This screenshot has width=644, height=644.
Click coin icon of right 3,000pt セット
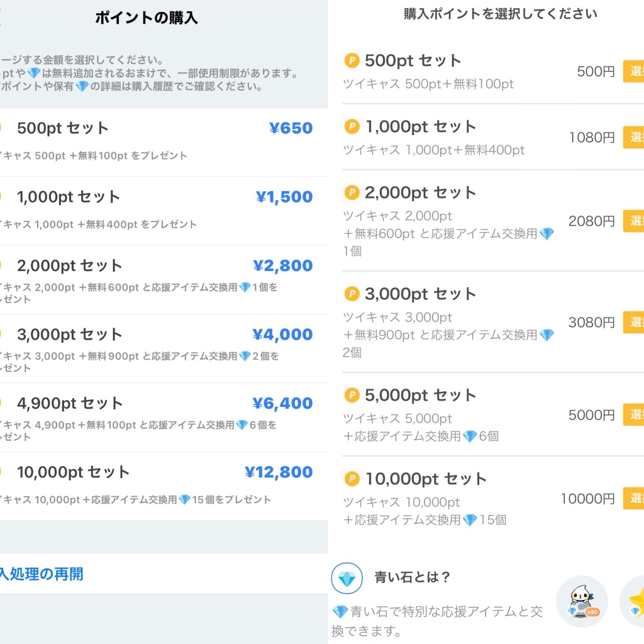352,294
